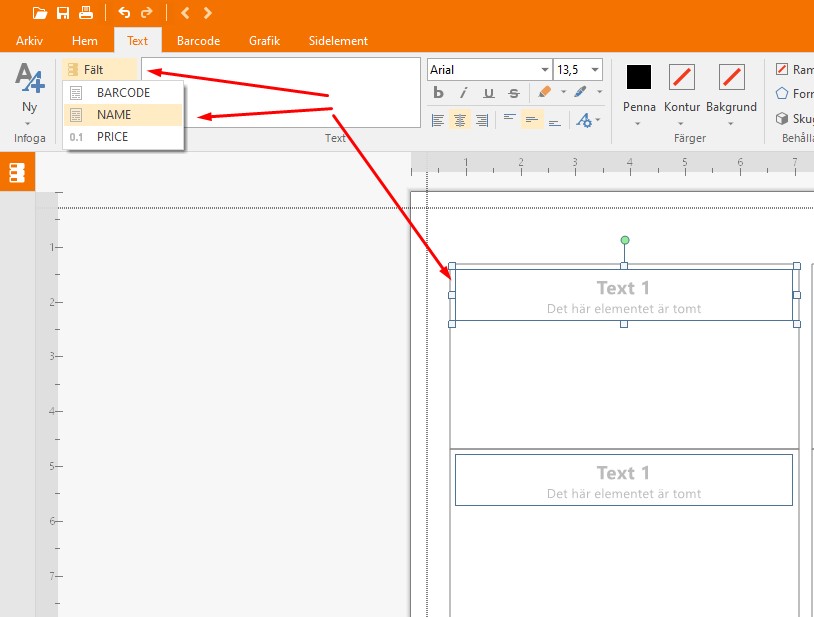Open the side panel orange icon
This screenshot has width=814, height=617.
pyautogui.click(x=17, y=172)
